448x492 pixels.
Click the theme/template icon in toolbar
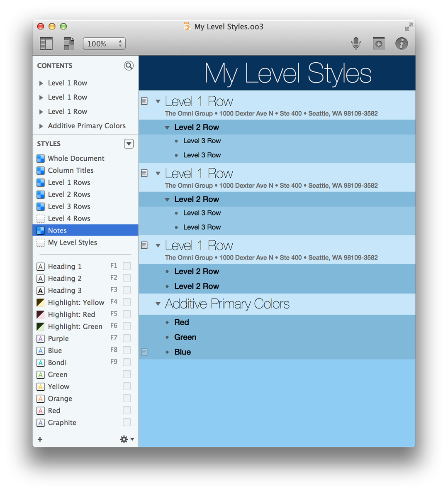click(x=69, y=44)
